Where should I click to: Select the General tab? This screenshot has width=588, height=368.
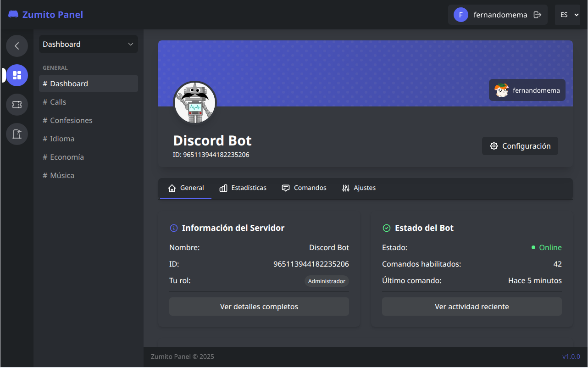[x=186, y=188]
